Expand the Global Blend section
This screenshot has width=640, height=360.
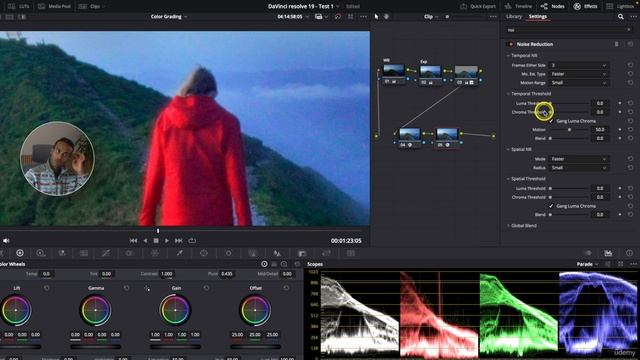click(x=508, y=226)
